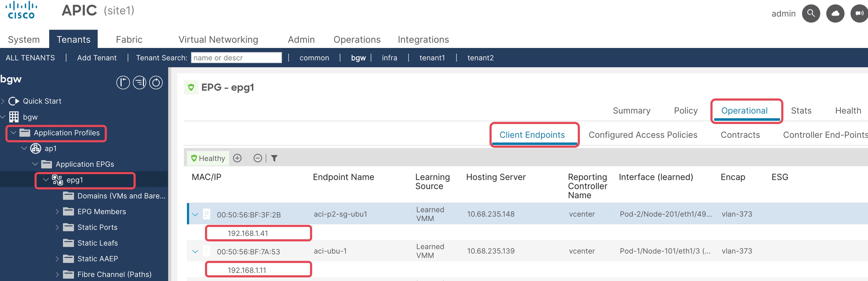The image size is (868, 281).
Task: Click the Quick Start play icon
Action: pos(14,101)
